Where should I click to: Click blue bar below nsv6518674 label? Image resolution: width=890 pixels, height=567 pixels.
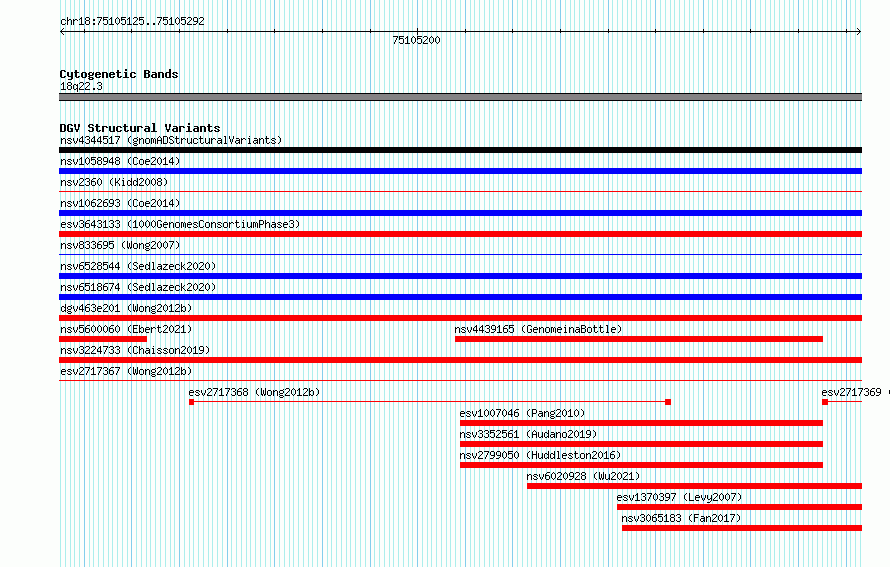coord(460,297)
